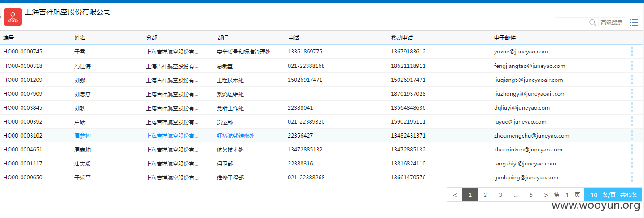Click the 电话 column header
Viewport: 644px width, 218px height.
pyautogui.click(x=294, y=38)
